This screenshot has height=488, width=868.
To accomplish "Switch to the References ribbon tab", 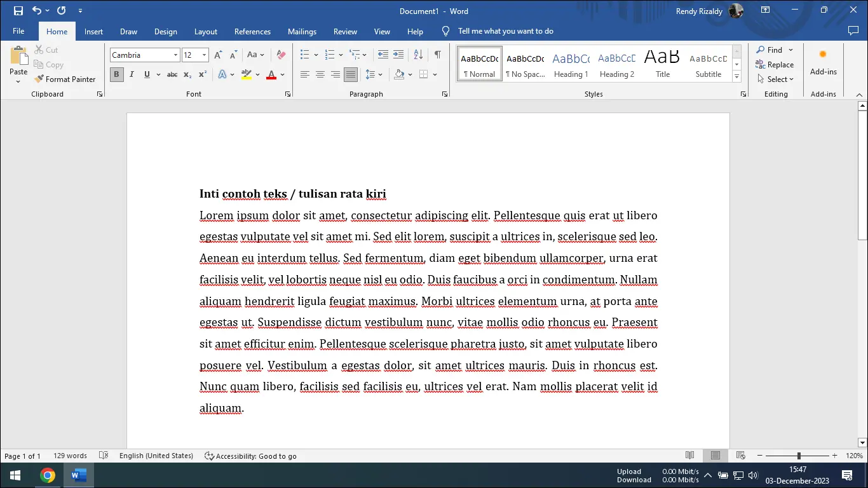I will coord(252,31).
